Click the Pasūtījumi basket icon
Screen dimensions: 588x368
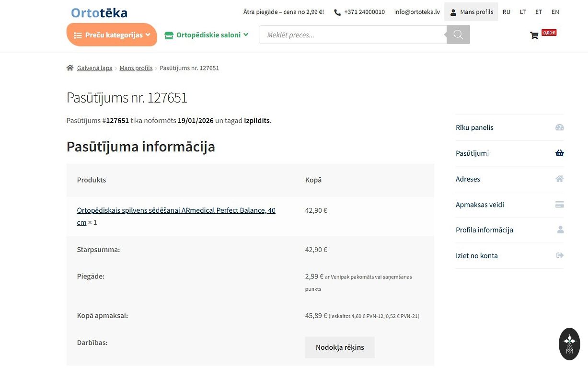coord(559,153)
